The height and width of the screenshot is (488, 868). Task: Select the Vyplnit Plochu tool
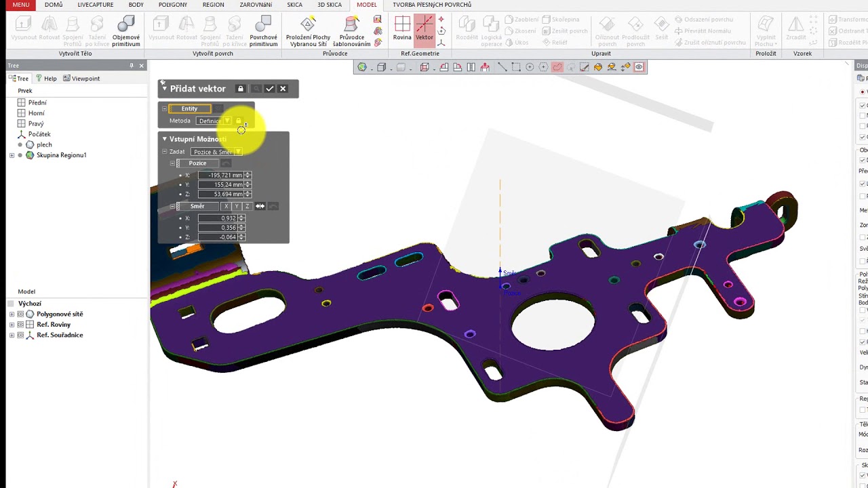click(766, 30)
